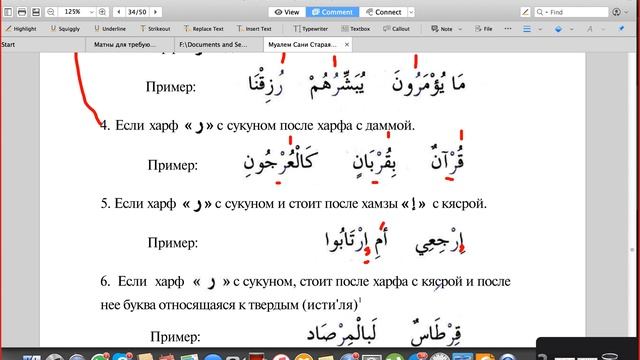Click the print document icon

pyautogui.click(x=22, y=12)
